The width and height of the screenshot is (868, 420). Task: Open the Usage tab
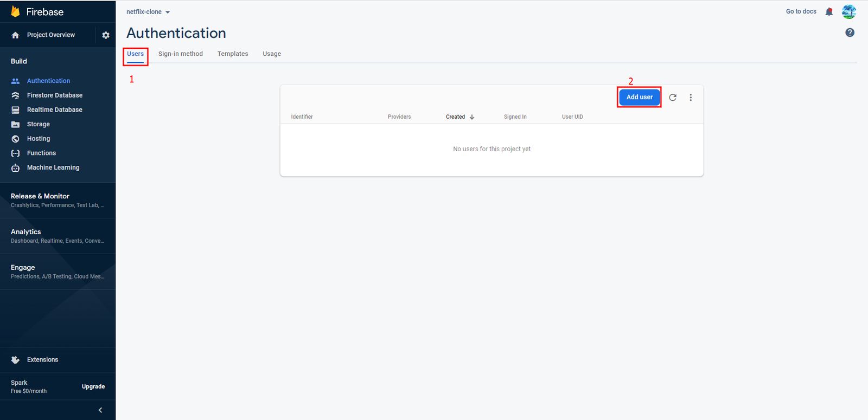(272, 54)
